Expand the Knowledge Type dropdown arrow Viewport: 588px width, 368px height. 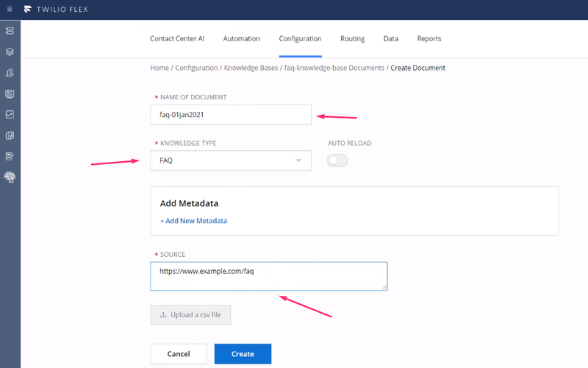[x=298, y=160]
